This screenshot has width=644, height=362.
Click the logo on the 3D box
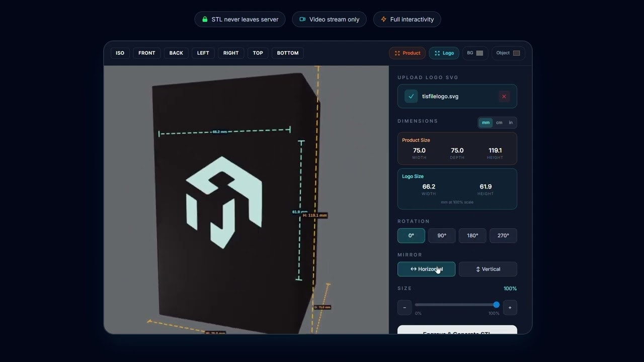pyautogui.click(x=224, y=202)
